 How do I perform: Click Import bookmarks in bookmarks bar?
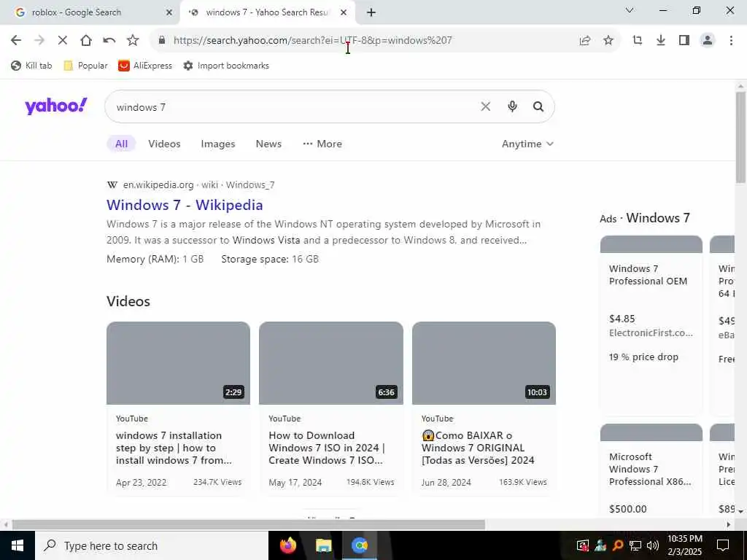click(226, 66)
